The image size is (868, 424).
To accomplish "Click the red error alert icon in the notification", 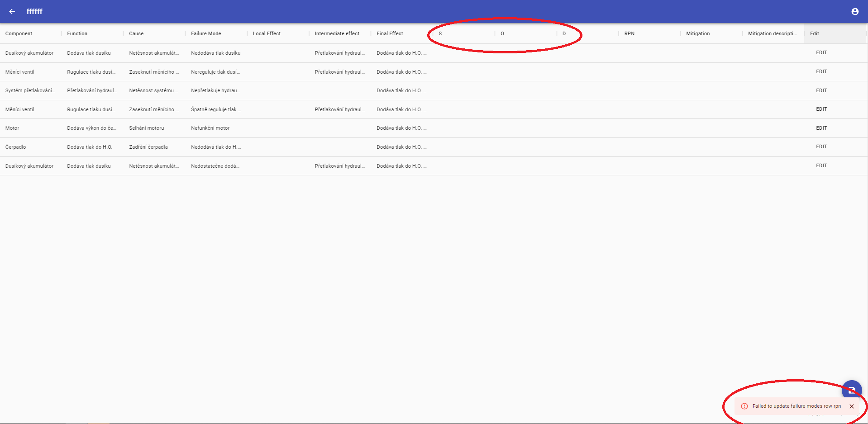I will coord(744,406).
